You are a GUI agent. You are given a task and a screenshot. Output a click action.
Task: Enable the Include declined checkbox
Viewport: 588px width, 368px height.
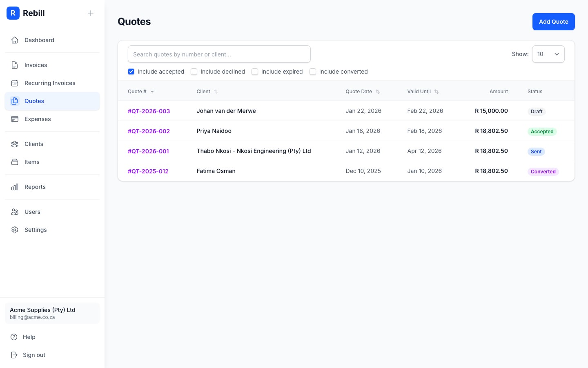point(194,72)
